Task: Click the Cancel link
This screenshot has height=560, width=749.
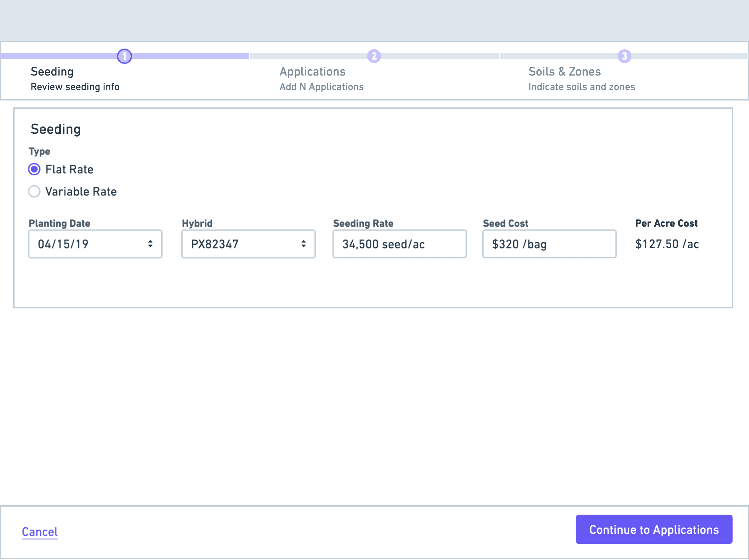Action: pyautogui.click(x=40, y=532)
